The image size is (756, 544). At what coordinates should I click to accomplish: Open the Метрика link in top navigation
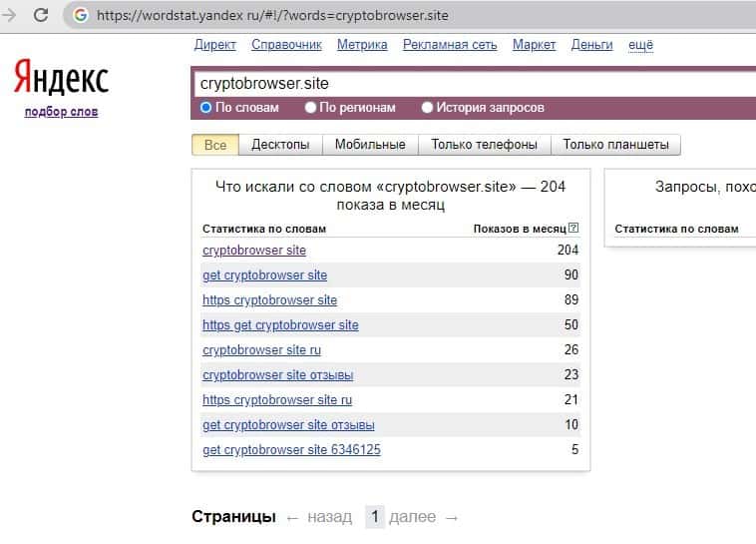[362, 45]
